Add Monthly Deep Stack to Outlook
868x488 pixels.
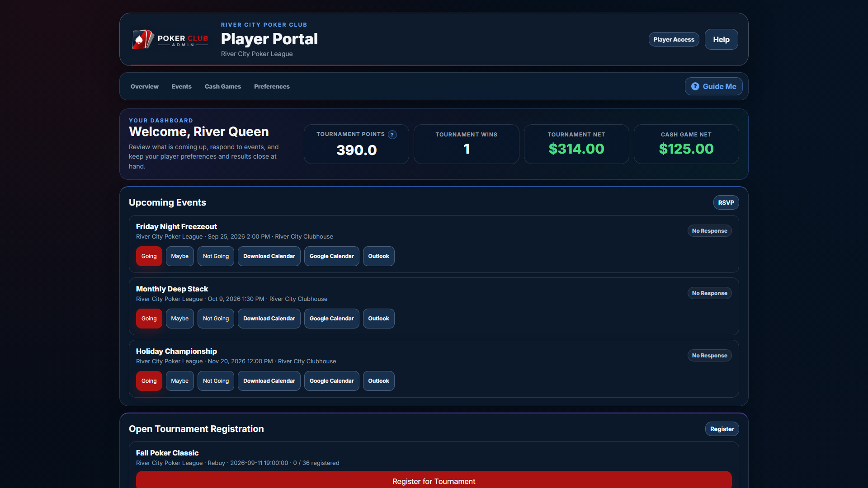point(379,319)
